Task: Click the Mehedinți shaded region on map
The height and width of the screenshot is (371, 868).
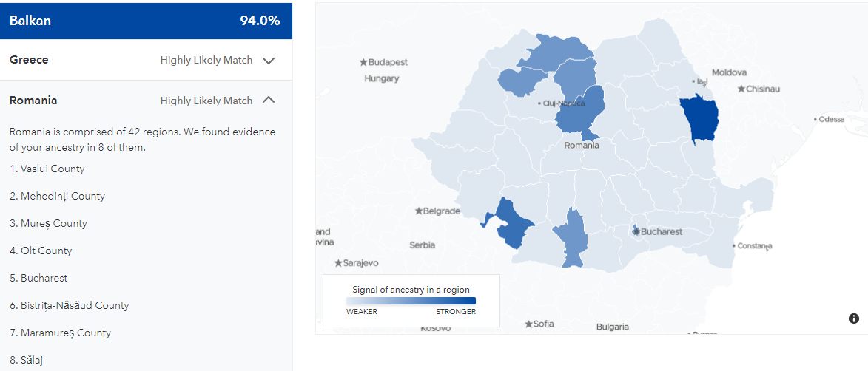Action: coord(511,224)
